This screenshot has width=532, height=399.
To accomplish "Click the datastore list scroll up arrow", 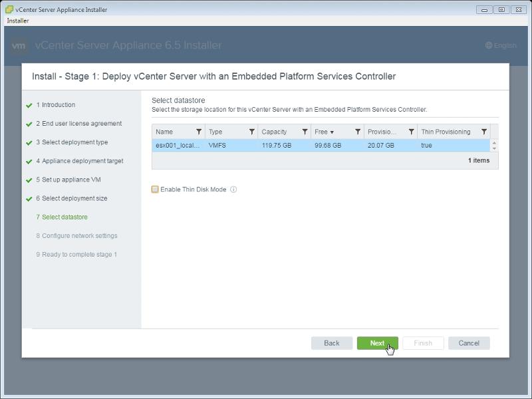I will [x=494, y=142].
